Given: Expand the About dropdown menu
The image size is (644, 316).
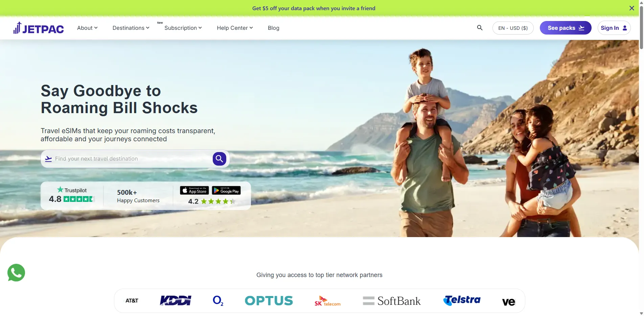Looking at the screenshot, I should pyautogui.click(x=87, y=28).
